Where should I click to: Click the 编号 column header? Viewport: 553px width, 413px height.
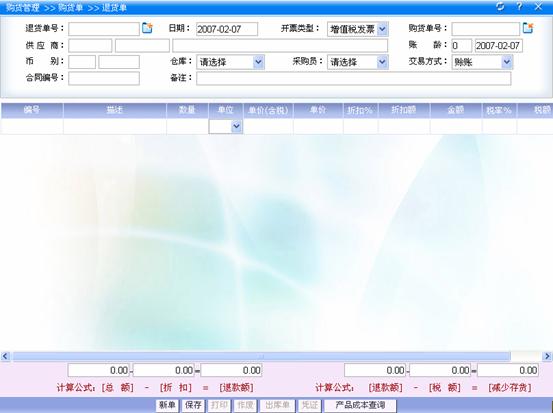tap(32, 110)
